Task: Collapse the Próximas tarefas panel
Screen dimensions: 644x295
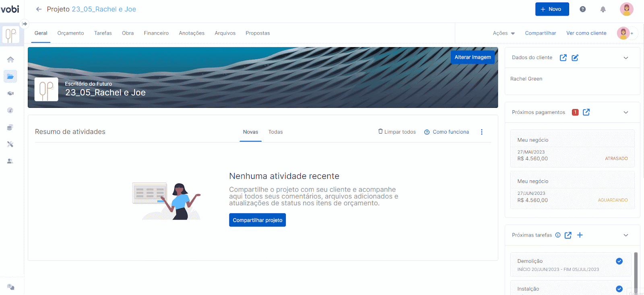Action: [626, 235]
